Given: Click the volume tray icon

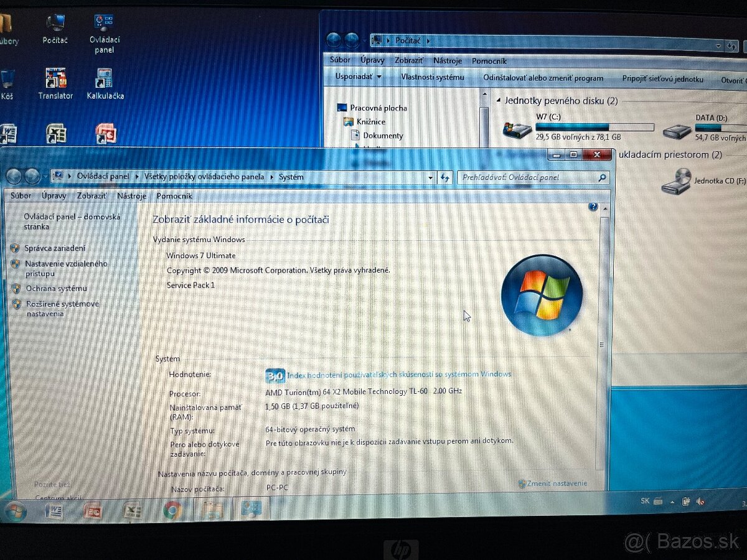Looking at the screenshot, I should 700,502.
